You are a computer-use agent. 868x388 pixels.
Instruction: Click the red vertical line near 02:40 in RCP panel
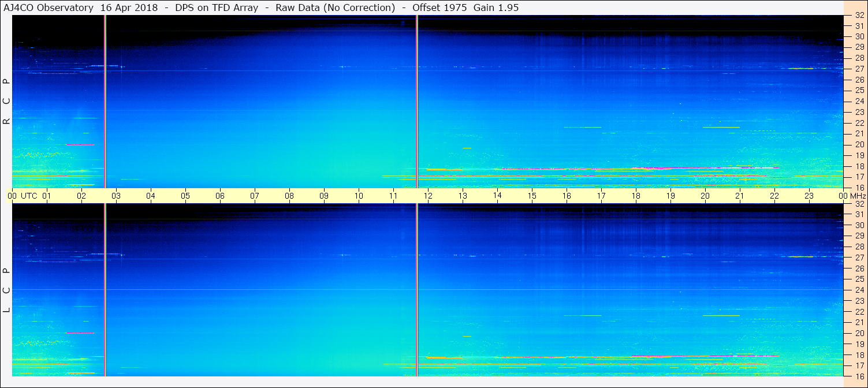[x=105, y=101]
